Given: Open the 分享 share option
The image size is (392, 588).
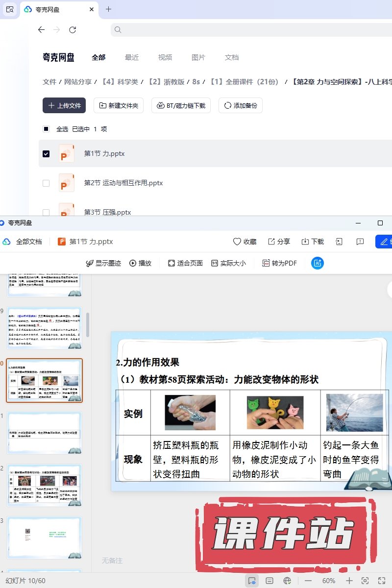Looking at the screenshot, I should 279,242.
